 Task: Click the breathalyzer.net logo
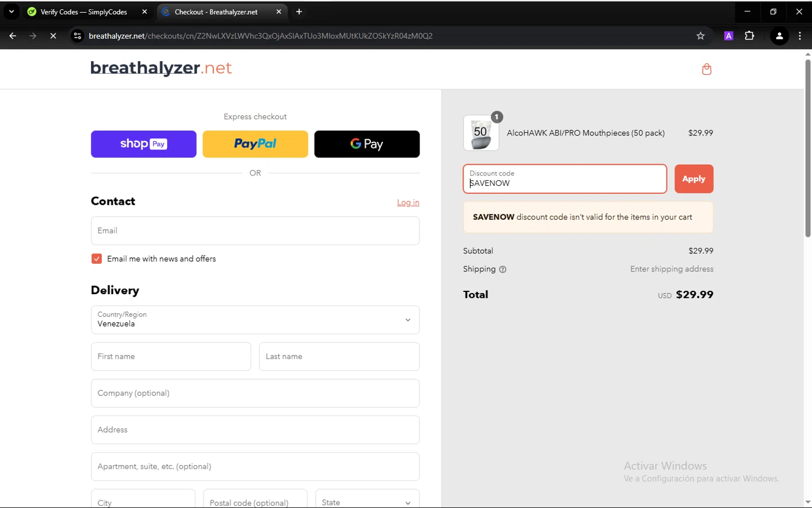(161, 68)
